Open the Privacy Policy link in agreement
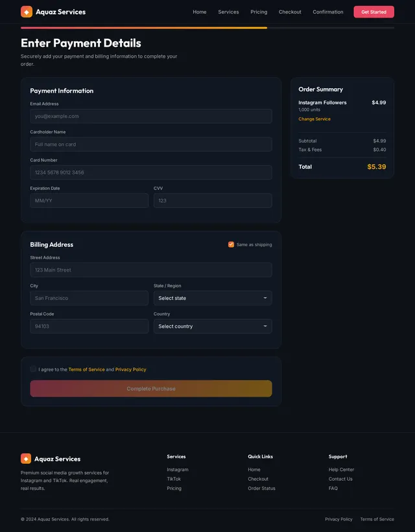 pyautogui.click(x=131, y=369)
